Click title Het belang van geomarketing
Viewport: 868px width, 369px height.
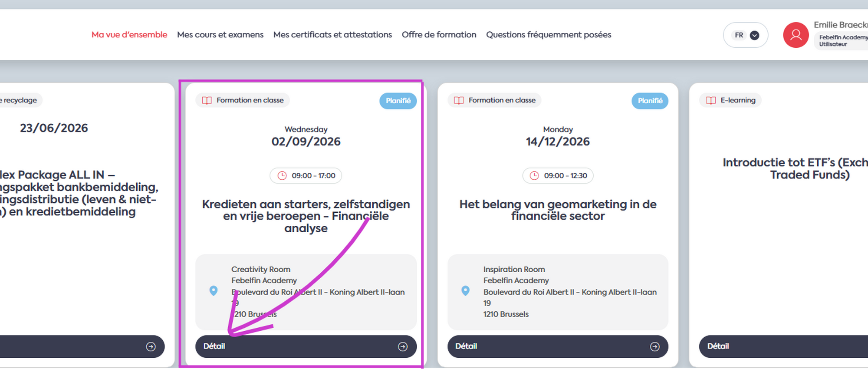coord(558,210)
